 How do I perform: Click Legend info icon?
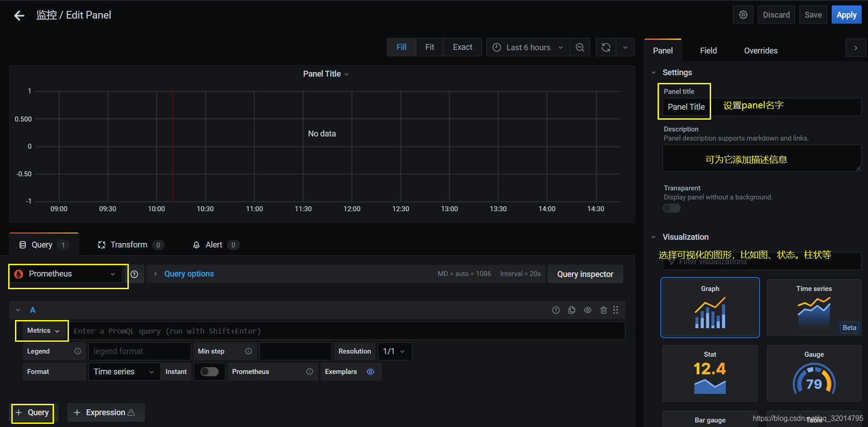[78, 351]
